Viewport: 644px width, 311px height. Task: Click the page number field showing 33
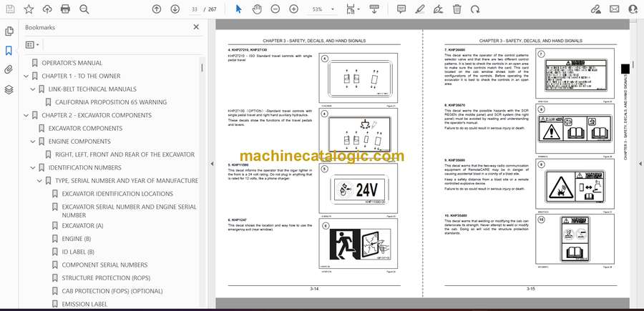(195, 9)
